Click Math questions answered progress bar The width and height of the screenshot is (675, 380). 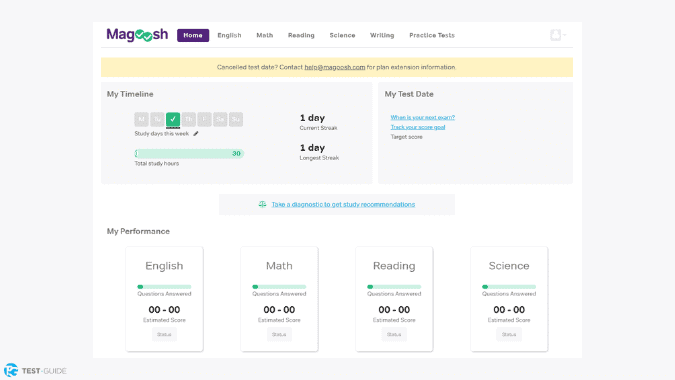[279, 287]
